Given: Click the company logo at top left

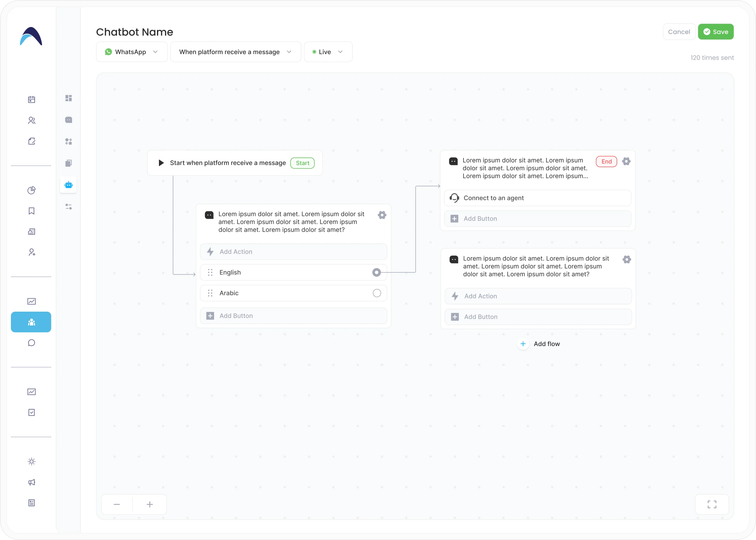Looking at the screenshot, I should (x=31, y=36).
